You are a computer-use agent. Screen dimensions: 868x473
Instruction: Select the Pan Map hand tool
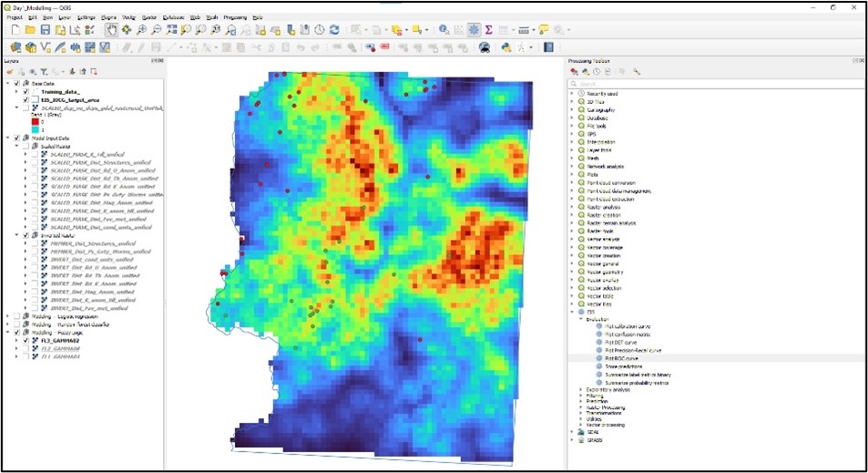[110, 30]
